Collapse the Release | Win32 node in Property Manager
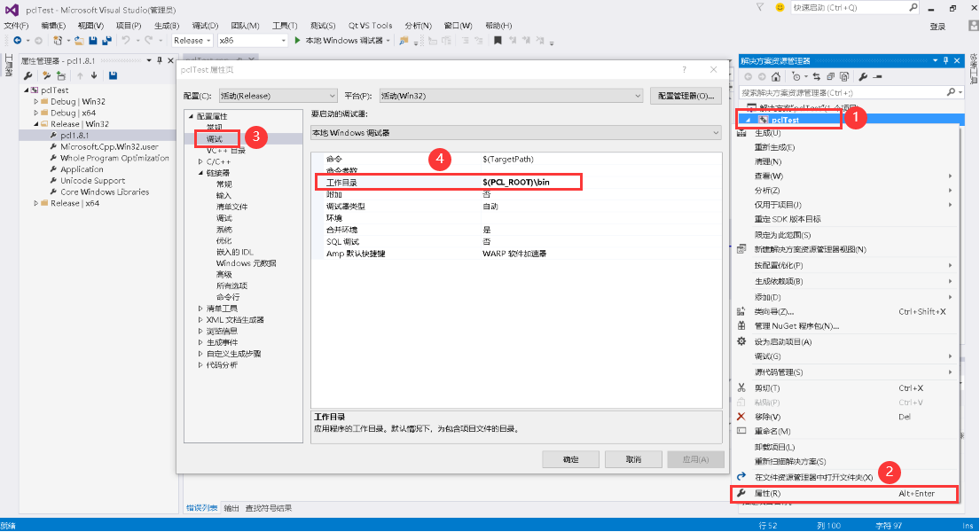 36,124
